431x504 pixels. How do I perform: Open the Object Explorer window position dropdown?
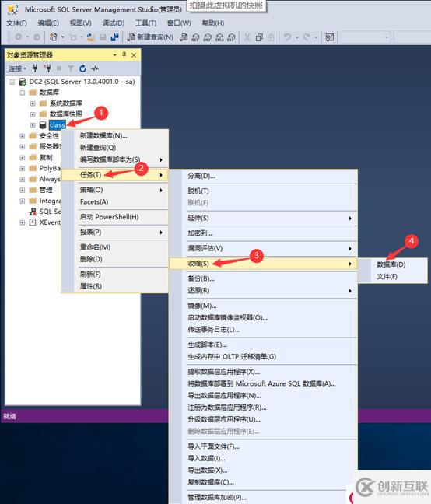point(114,55)
